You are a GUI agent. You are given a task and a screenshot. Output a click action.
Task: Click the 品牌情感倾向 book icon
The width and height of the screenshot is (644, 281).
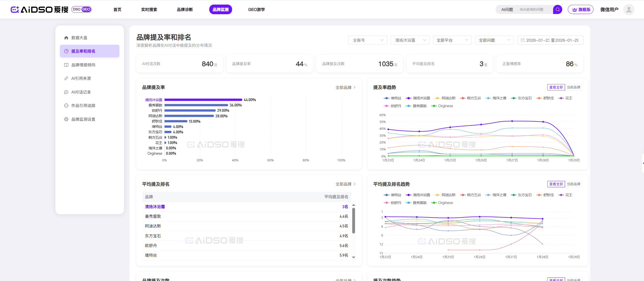coord(66,65)
